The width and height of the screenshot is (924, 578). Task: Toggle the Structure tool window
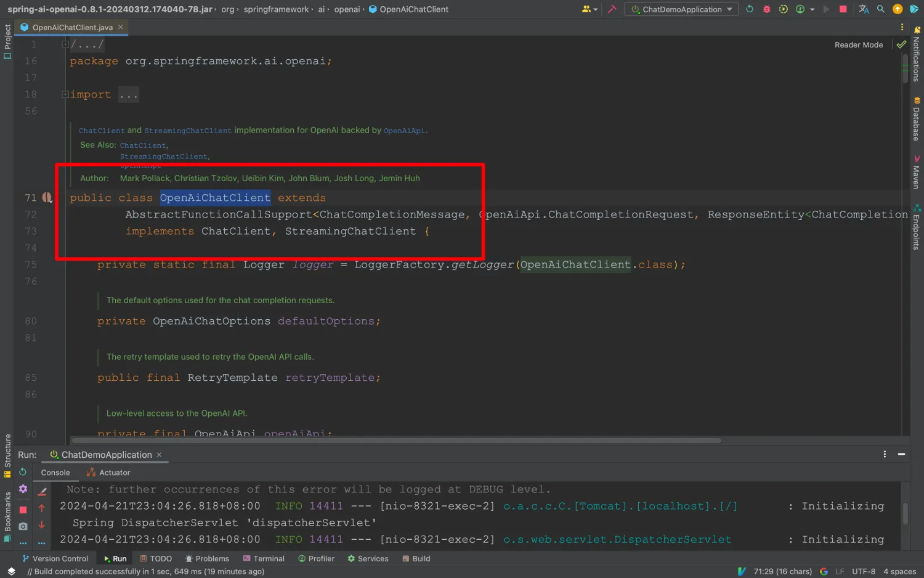[7, 456]
